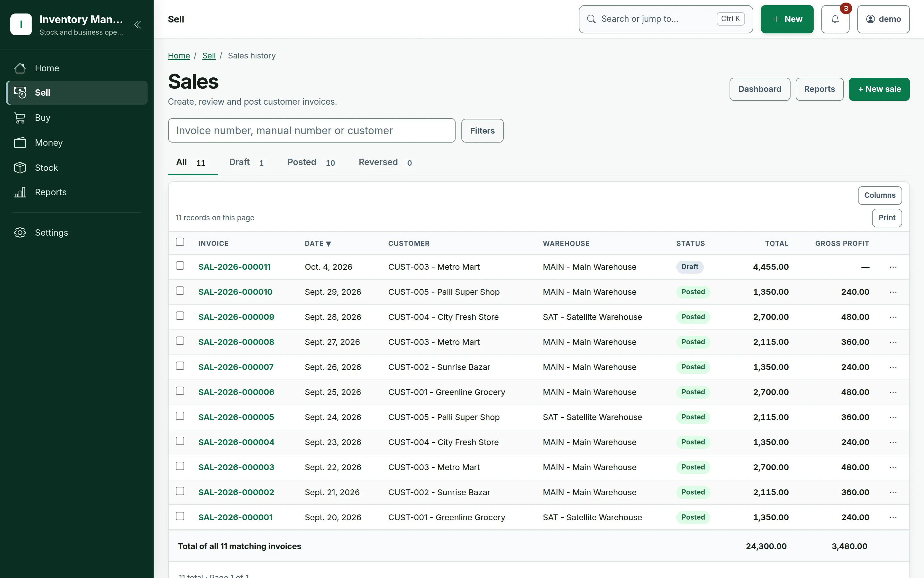This screenshot has height=578, width=924.
Task: Select the checkbox for SAL-2026-000007
Action: click(180, 366)
